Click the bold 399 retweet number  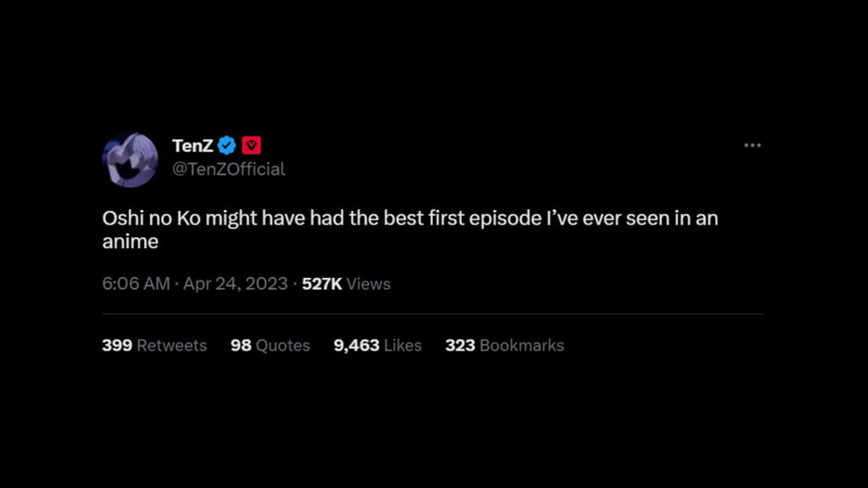tap(117, 346)
